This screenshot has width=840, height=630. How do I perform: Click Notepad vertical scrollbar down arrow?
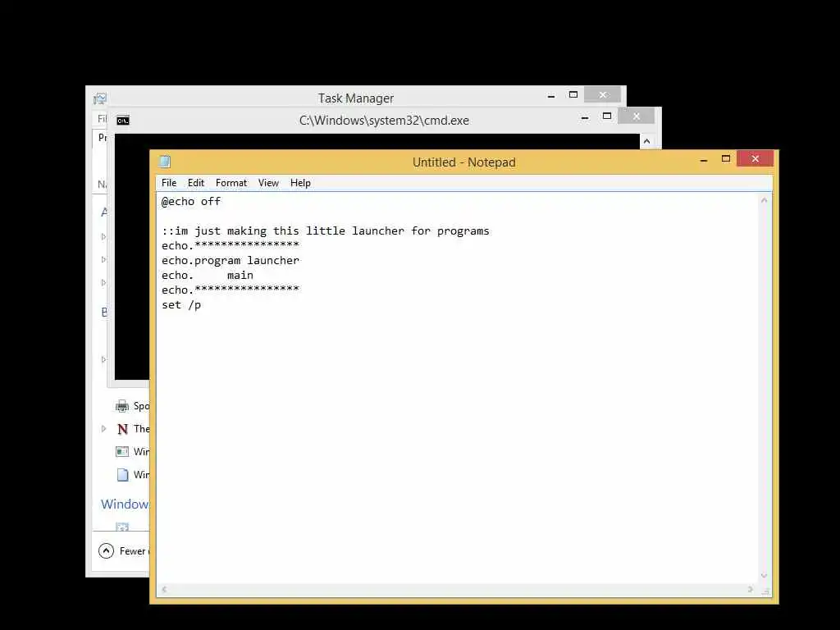click(x=765, y=576)
